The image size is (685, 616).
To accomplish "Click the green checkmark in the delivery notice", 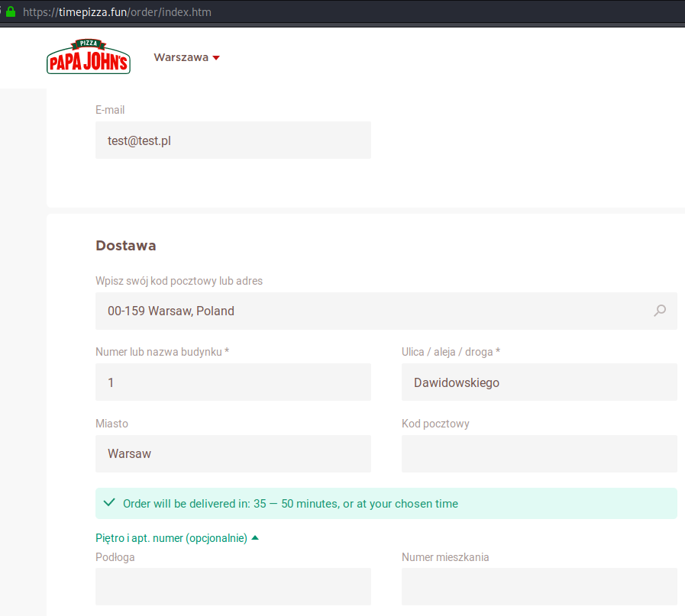I will click(109, 503).
